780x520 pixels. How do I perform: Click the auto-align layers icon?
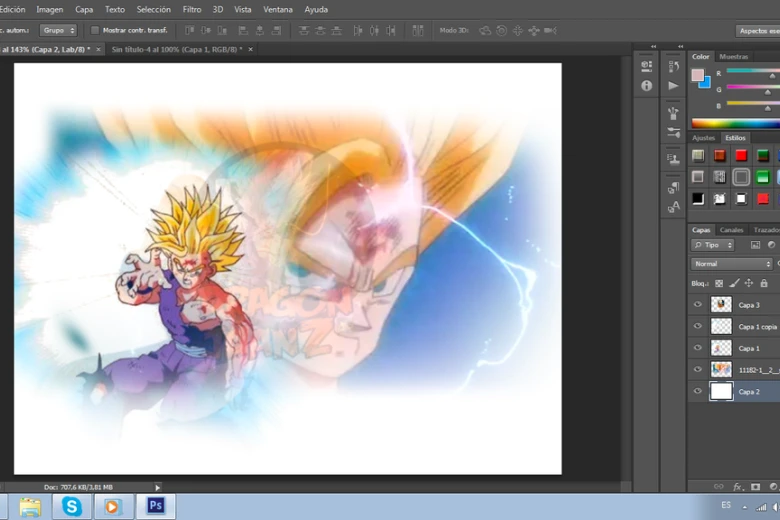[x=418, y=30]
